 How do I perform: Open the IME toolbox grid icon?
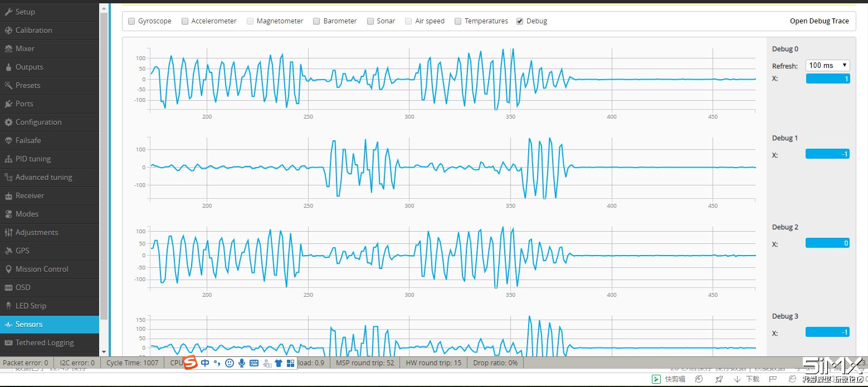click(290, 363)
